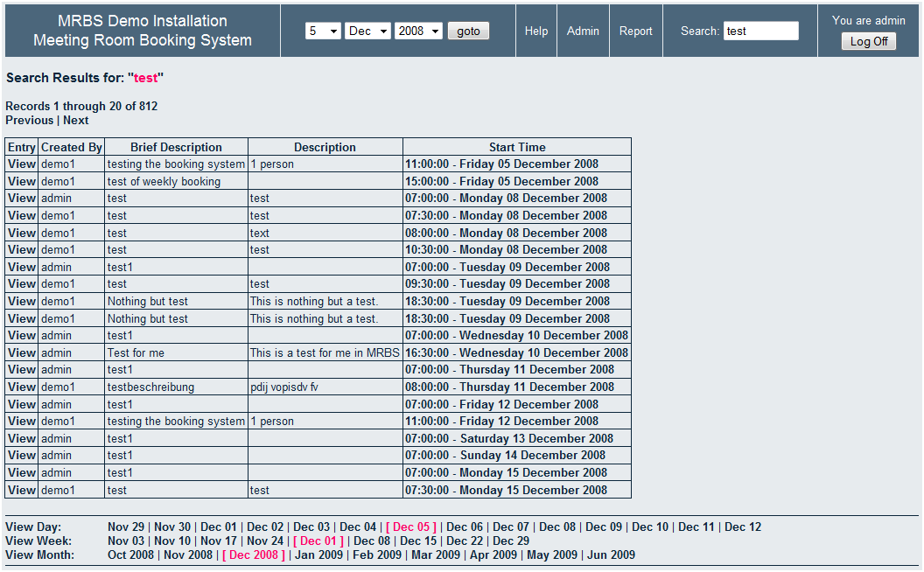Open month view for Oct 2008
This screenshot has width=924, height=572.
pos(130,555)
